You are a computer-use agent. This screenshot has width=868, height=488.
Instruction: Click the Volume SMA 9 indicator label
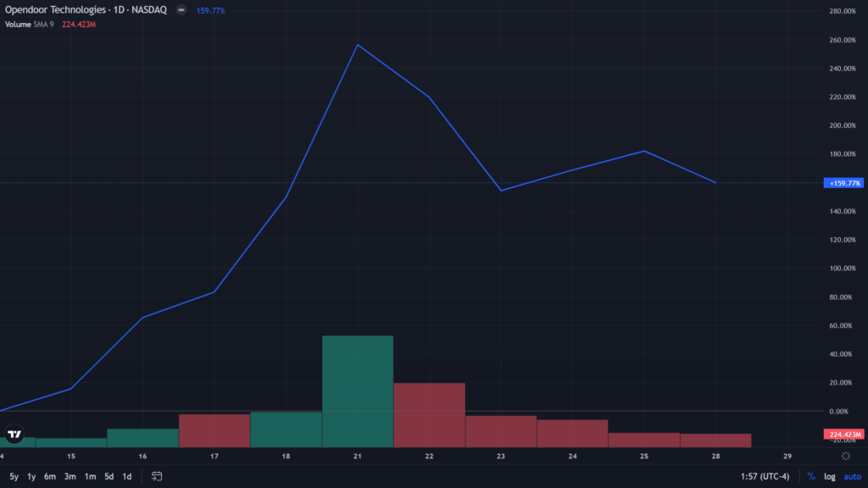click(30, 25)
